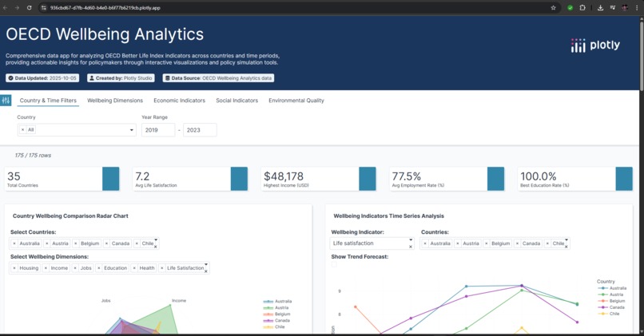Remove Income from wellbeing dimensions
This screenshot has height=336, width=644.
pos(46,268)
